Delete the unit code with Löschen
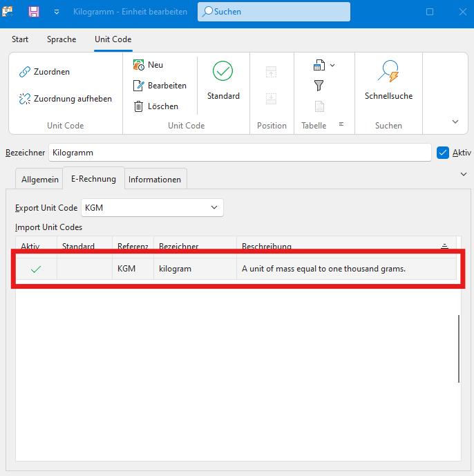474x476 pixels. (x=155, y=106)
